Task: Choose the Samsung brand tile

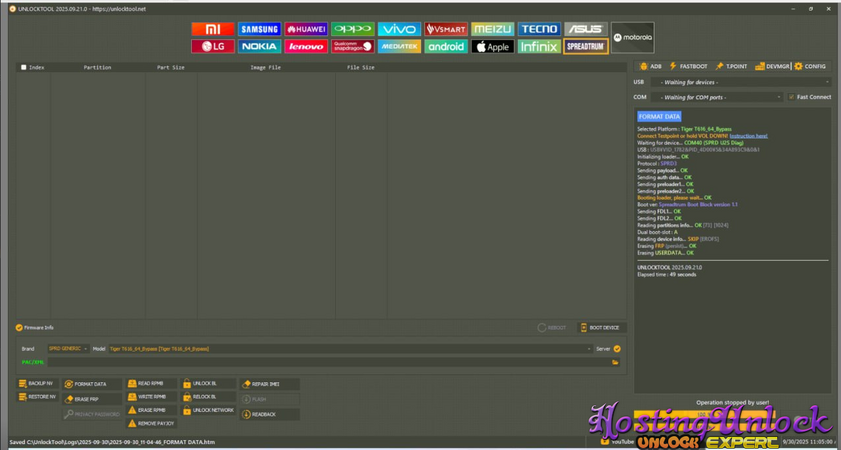Action: pos(259,29)
